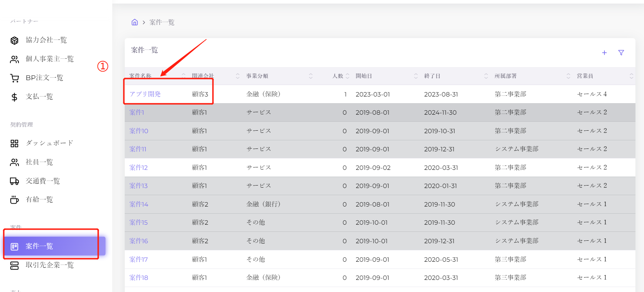Click the plus icon to add a project

604,53
